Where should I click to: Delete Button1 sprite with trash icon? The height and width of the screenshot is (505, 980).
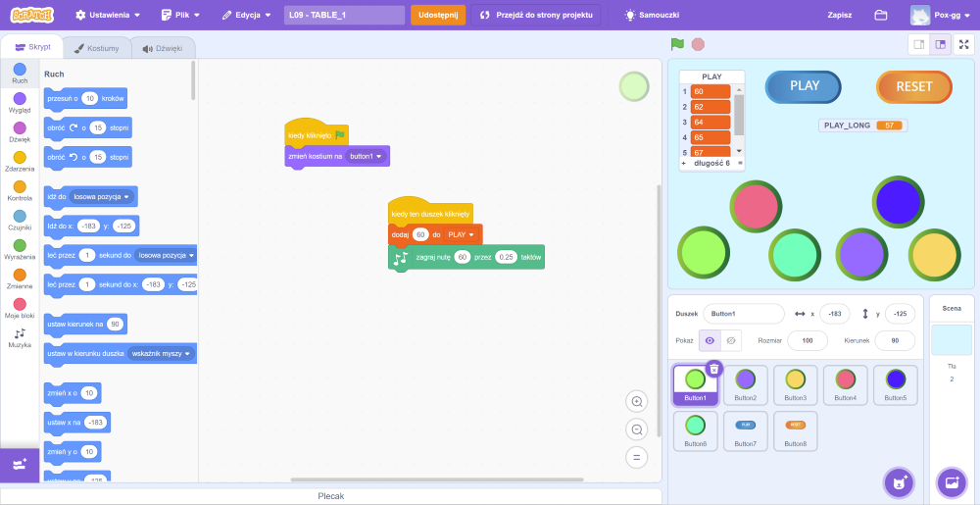(x=714, y=368)
